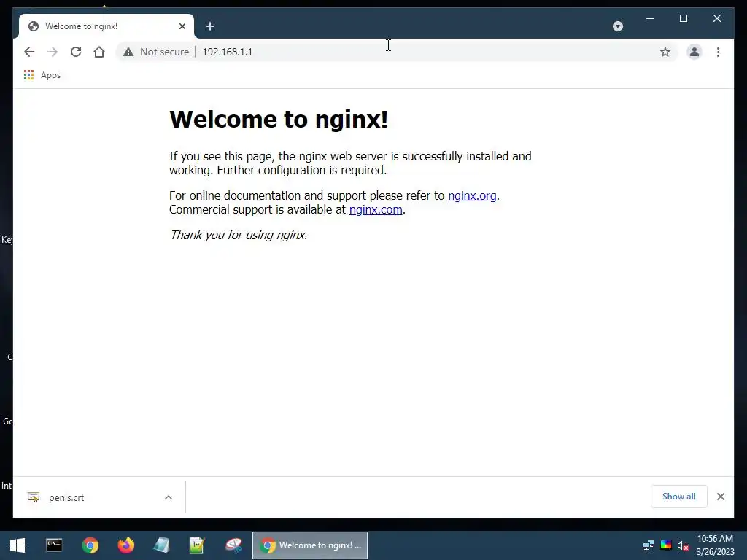Open a new tab with the plus button

(210, 26)
